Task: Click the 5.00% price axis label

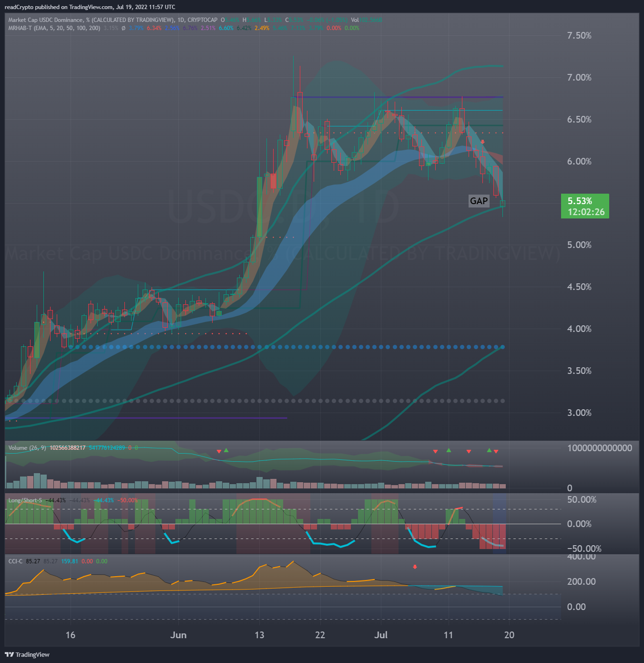Action: click(x=579, y=245)
